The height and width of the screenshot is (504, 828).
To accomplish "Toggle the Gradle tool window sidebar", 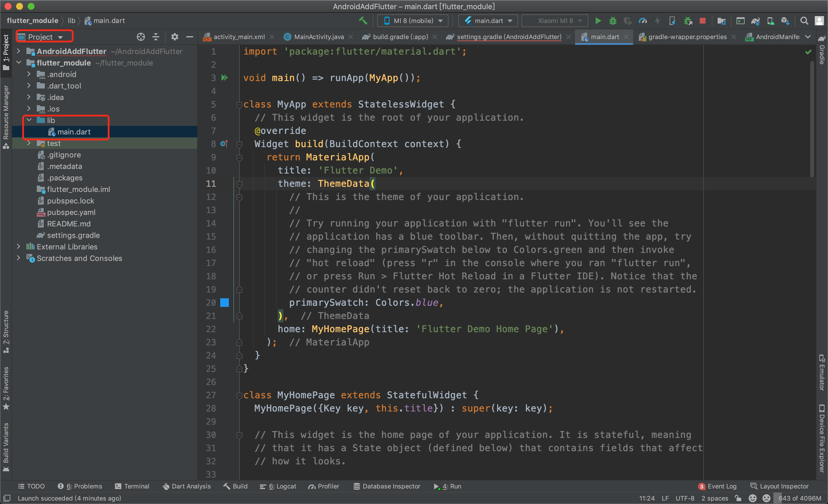I will click(x=822, y=50).
